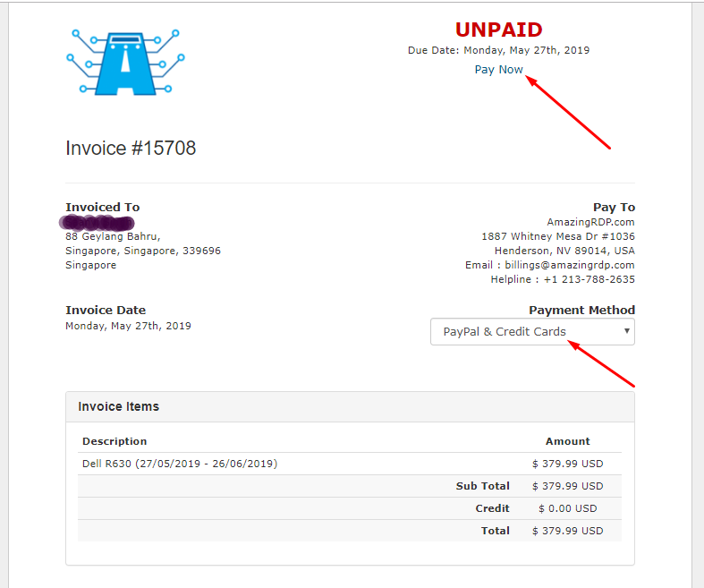704x588 pixels.
Task: Click the Description column header
Action: (x=115, y=441)
